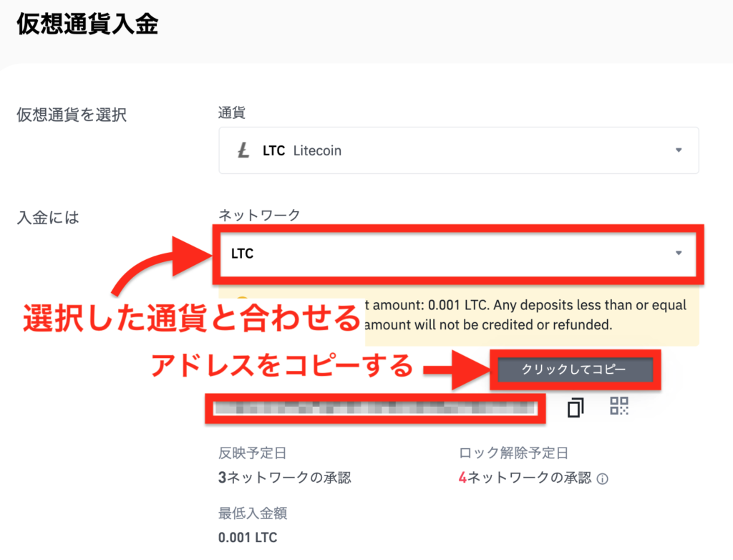
Task: Click the 反映予定日 label
Action: point(252,453)
